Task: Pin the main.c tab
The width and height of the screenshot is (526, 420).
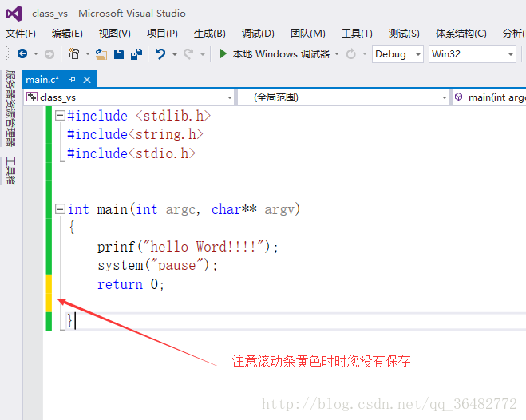Action: 72,80
